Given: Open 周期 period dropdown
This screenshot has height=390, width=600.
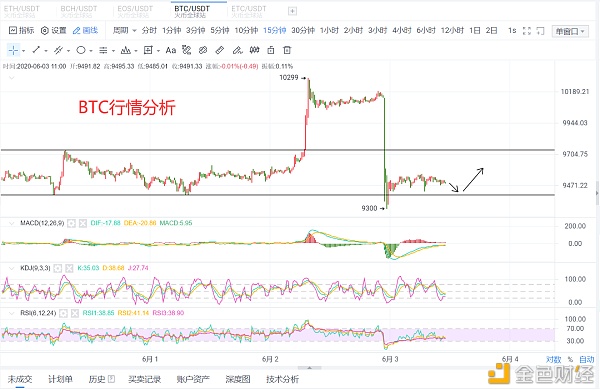Looking at the screenshot, I should click(124, 31).
